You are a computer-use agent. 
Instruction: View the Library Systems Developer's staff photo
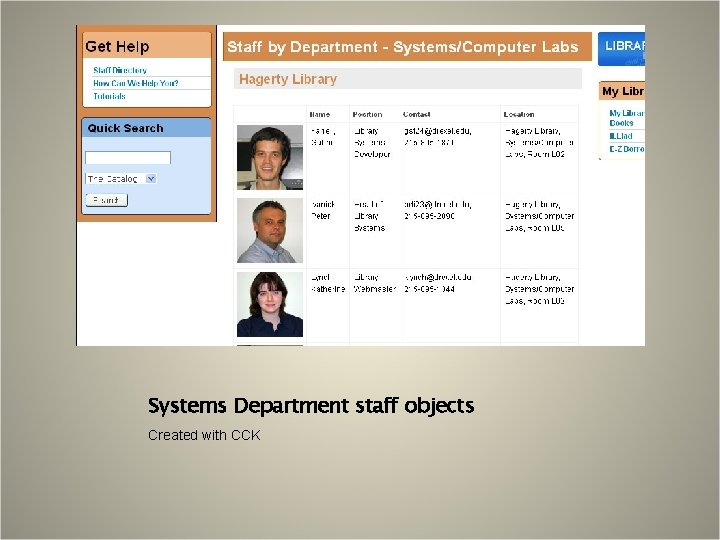click(x=270, y=158)
